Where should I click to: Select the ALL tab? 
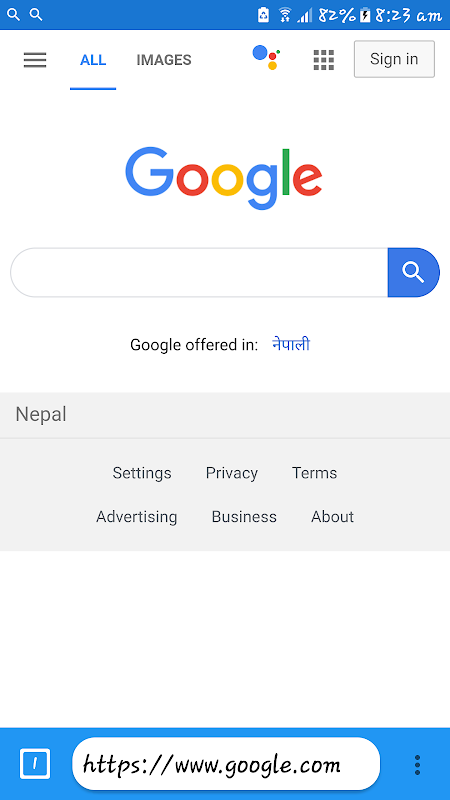pyautogui.click(x=93, y=60)
